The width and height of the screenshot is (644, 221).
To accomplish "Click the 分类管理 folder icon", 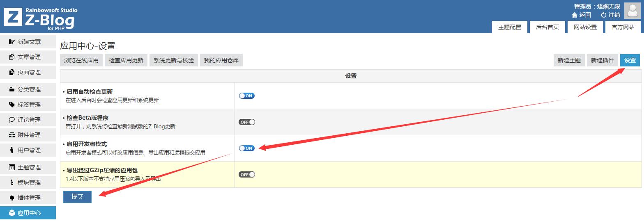I will (x=12, y=89).
